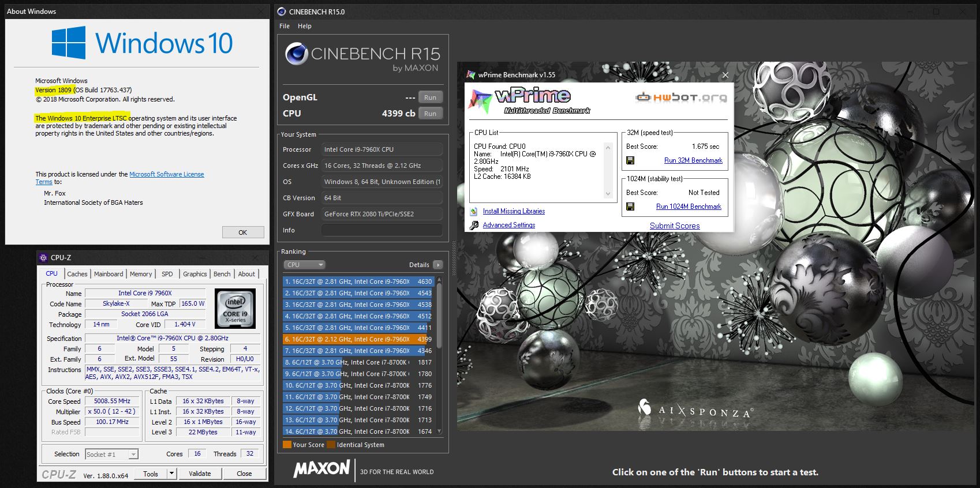Click the 32M Best Score value 1.675 sec
Image resolution: width=980 pixels, height=488 pixels.
[705, 147]
